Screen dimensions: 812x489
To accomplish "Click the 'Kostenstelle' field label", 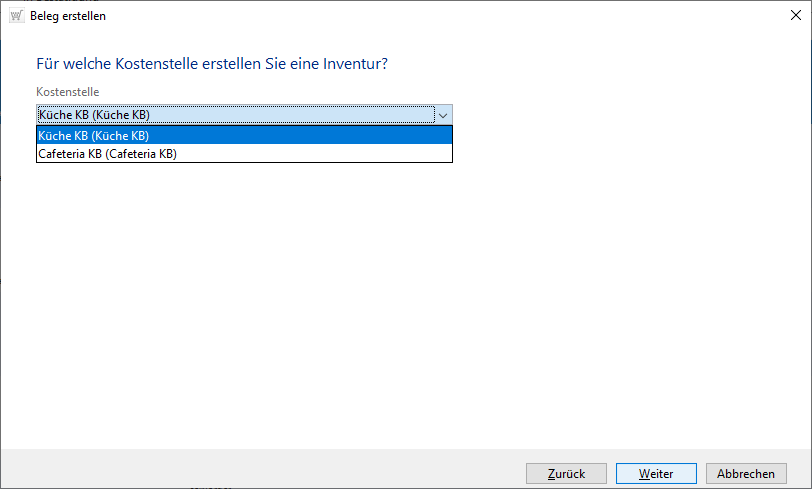I will (68, 92).
